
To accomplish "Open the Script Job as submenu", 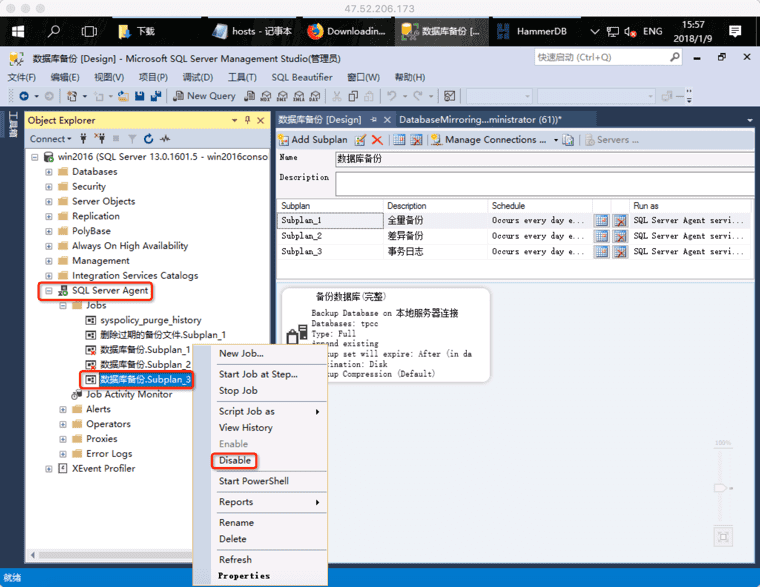I will point(269,411).
